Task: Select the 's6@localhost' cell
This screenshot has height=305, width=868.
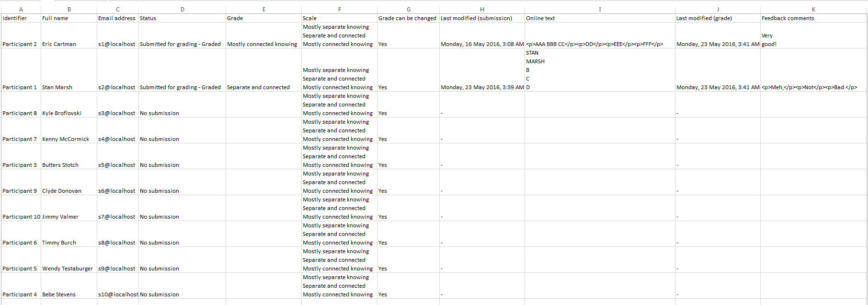Action: pyautogui.click(x=118, y=182)
